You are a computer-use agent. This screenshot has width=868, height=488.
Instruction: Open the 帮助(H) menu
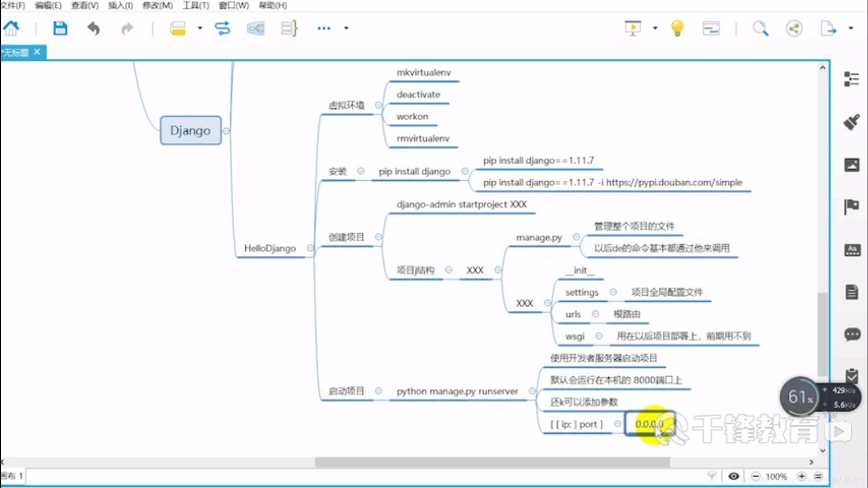pos(273,5)
